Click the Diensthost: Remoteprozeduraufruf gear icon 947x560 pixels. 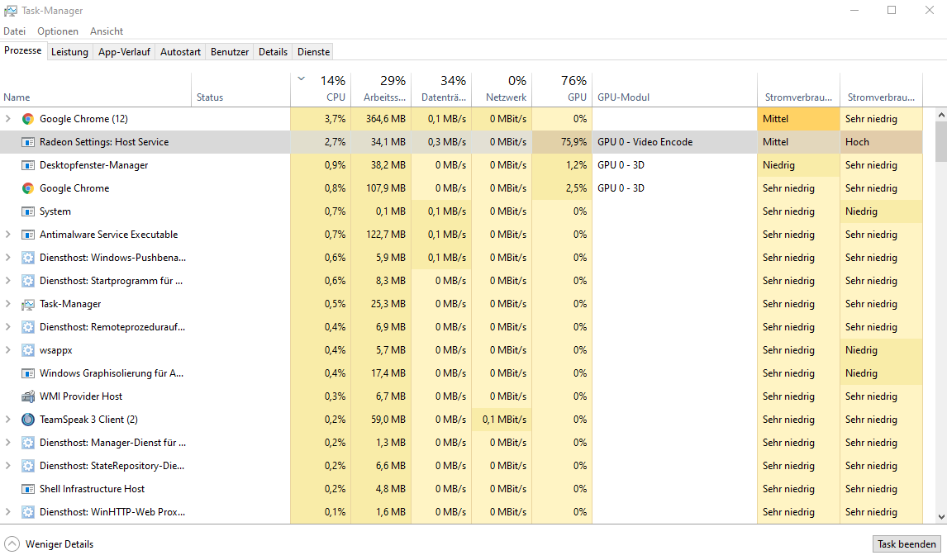coord(28,327)
